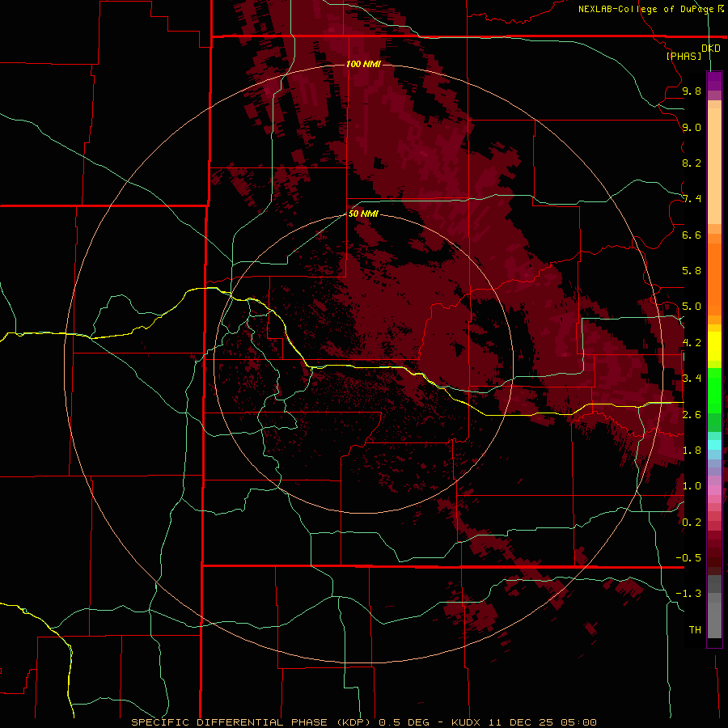The image size is (728, 728).
Task: Click the 'TH' threshold label
Action: click(x=695, y=630)
